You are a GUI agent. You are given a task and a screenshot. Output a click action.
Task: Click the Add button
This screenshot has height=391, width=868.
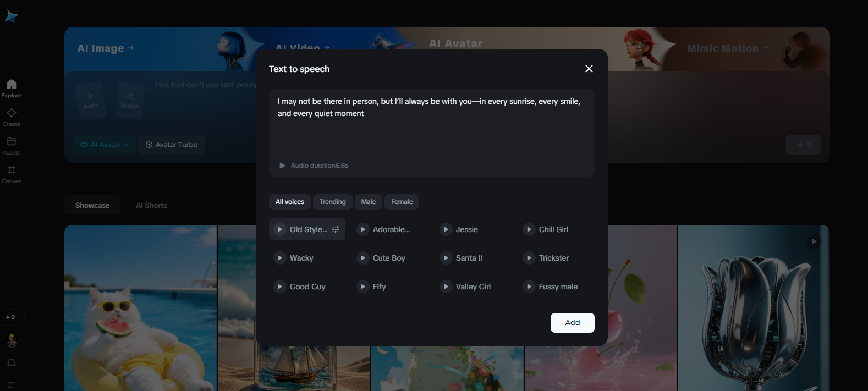(573, 323)
